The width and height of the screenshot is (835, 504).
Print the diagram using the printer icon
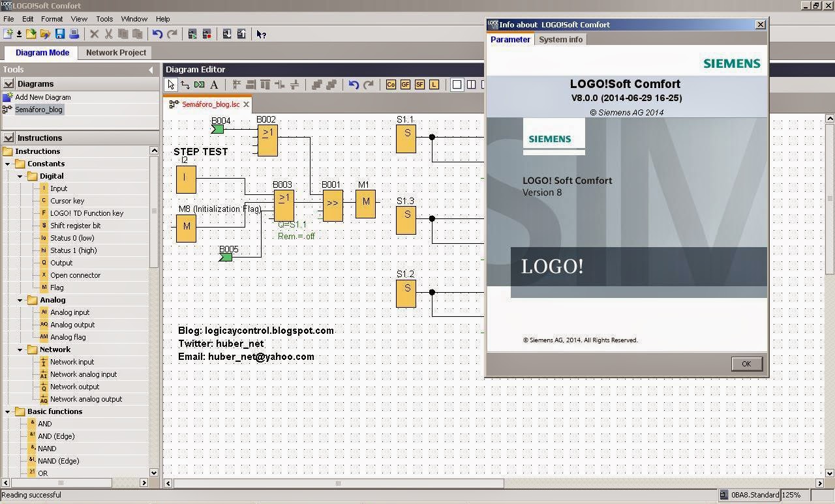click(74, 34)
